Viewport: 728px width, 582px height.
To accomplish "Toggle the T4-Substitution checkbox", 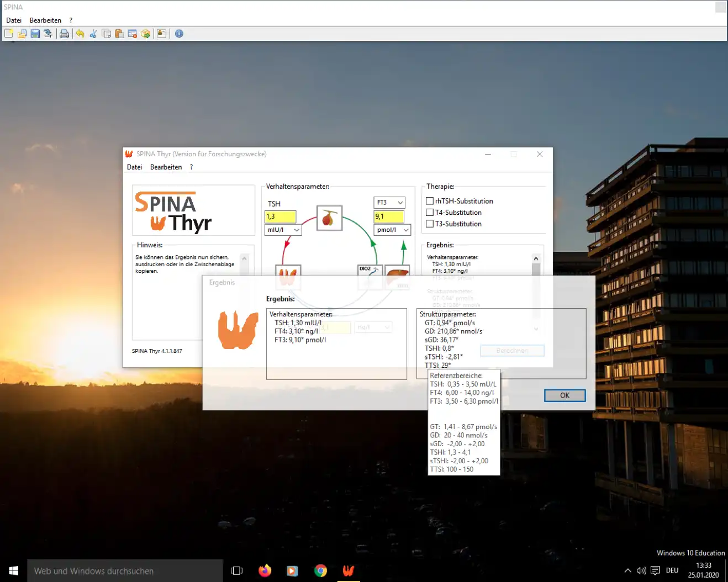I will click(430, 213).
